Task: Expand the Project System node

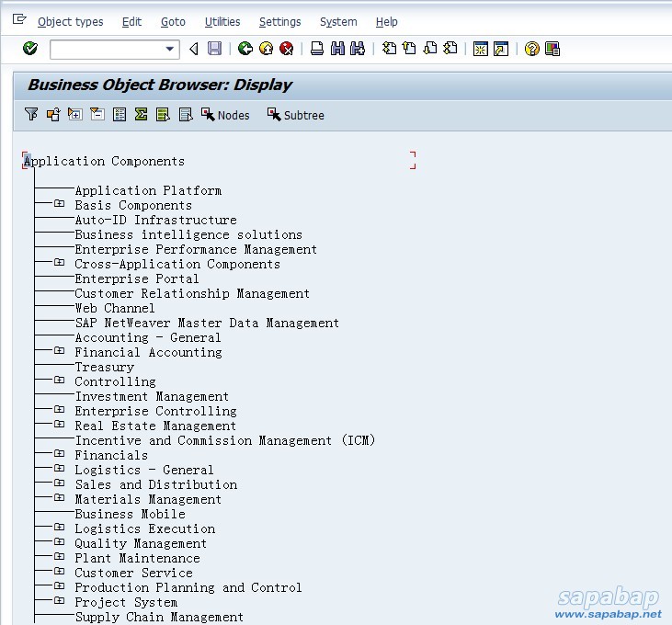Action: click(x=59, y=600)
